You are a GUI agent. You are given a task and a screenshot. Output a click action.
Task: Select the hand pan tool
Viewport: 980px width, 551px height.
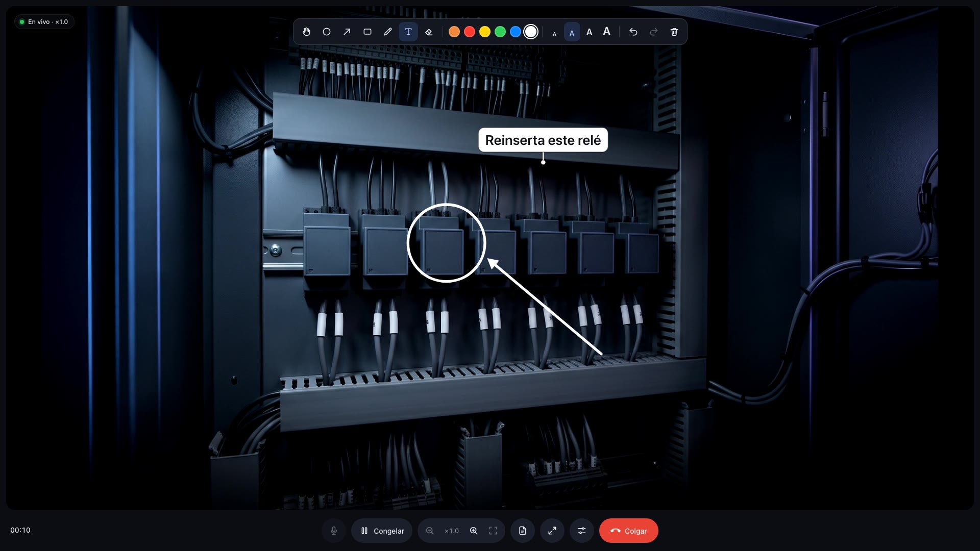(306, 32)
